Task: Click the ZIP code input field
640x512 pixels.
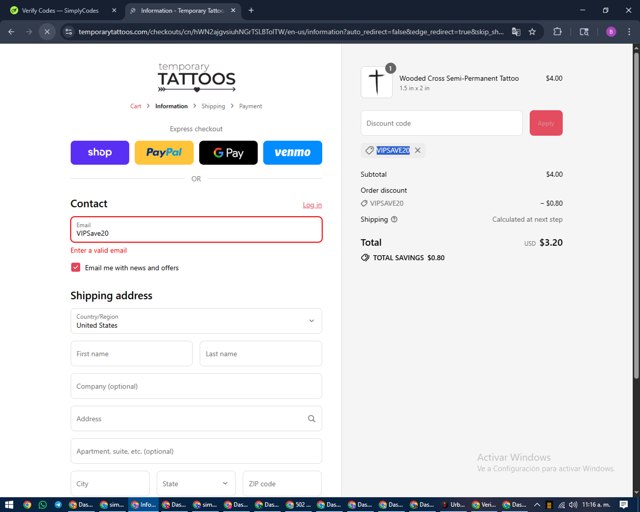Action: point(282,483)
